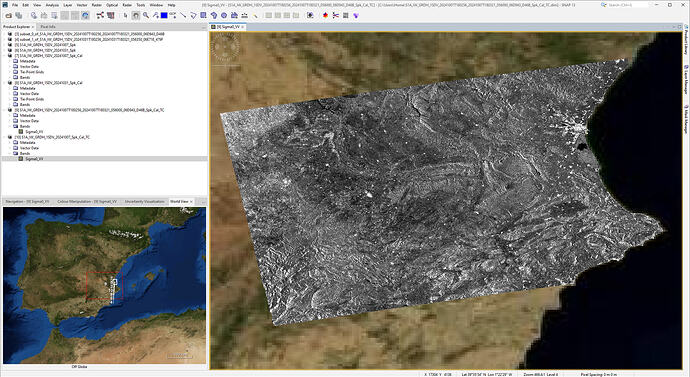Select the Pan hand tool
This screenshot has height=377, width=690.
(136, 15)
